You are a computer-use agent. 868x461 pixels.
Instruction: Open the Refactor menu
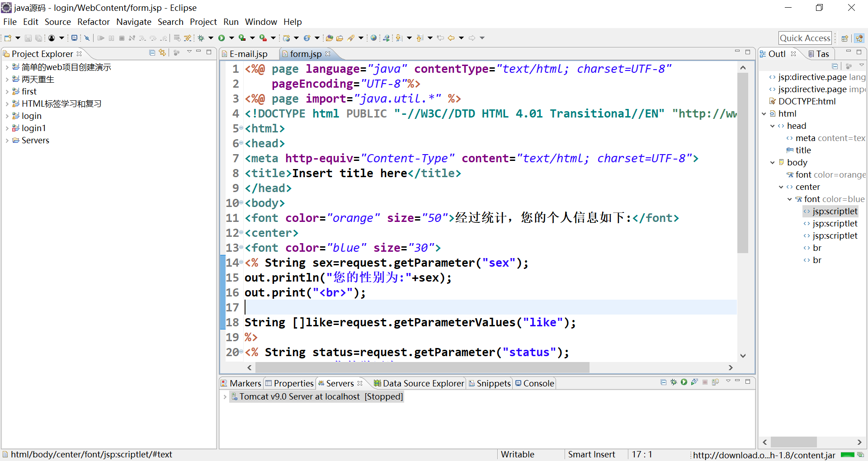click(93, 22)
